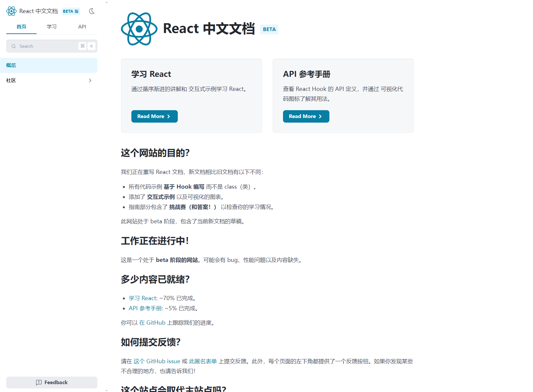Click the 多少内容已就绪? heading

pos(155,280)
